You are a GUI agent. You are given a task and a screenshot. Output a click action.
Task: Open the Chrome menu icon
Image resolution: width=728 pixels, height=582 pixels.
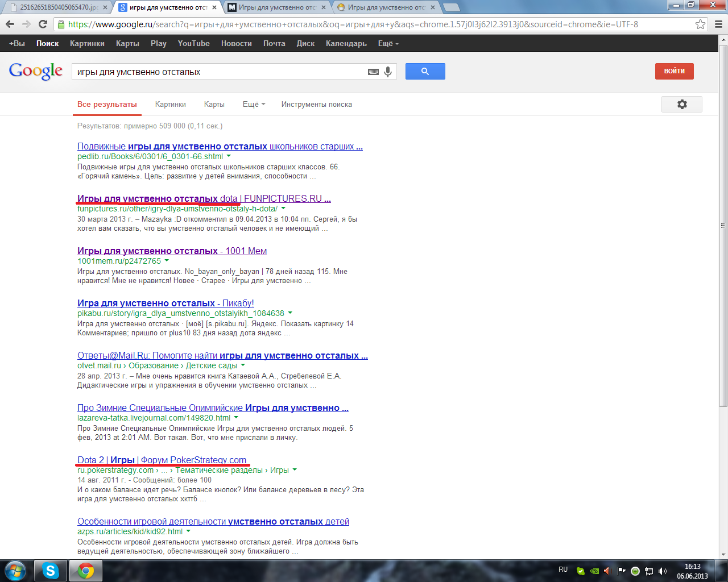(718, 24)
